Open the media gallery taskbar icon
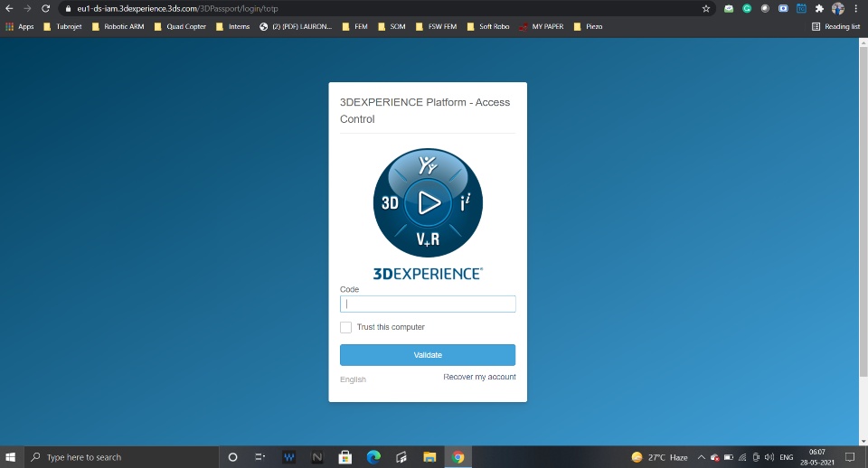The image size is (868, 468). 401,457
